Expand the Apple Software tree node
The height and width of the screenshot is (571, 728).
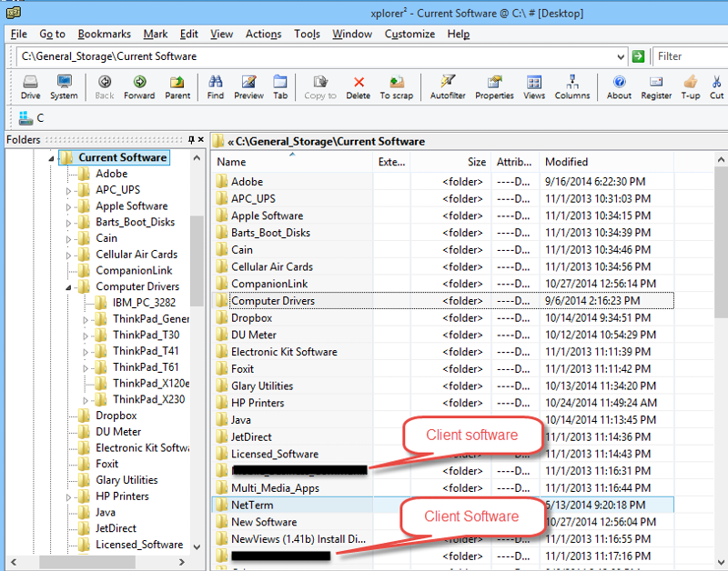pyautogui.click(x=68, y=207)
